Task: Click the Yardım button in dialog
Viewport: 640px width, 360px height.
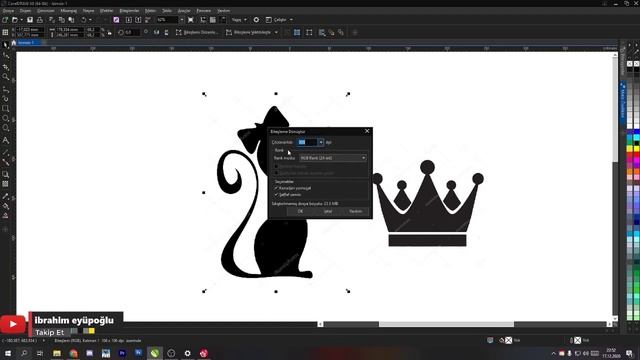Action: [x=356, y=211]
